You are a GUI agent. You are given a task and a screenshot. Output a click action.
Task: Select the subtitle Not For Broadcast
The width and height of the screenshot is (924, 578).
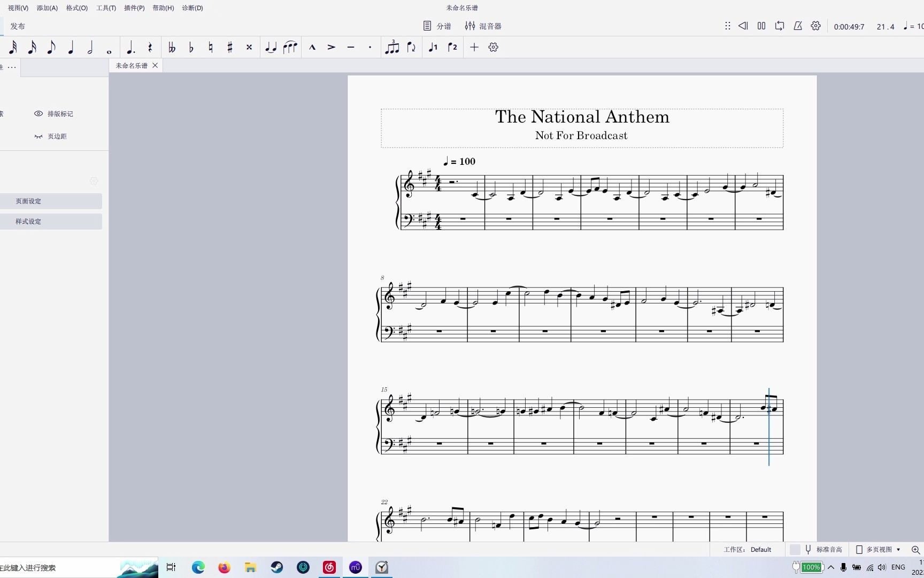581,136
